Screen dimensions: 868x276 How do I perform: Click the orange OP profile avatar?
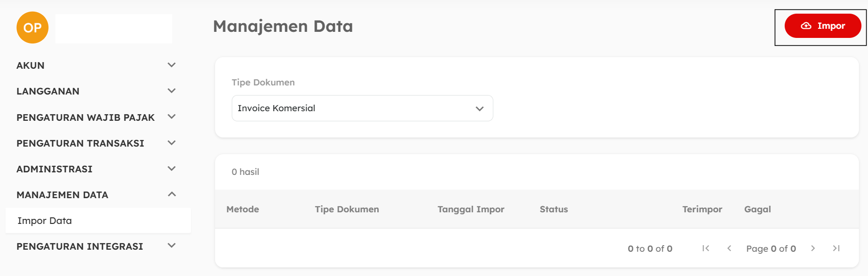(32, 28)
